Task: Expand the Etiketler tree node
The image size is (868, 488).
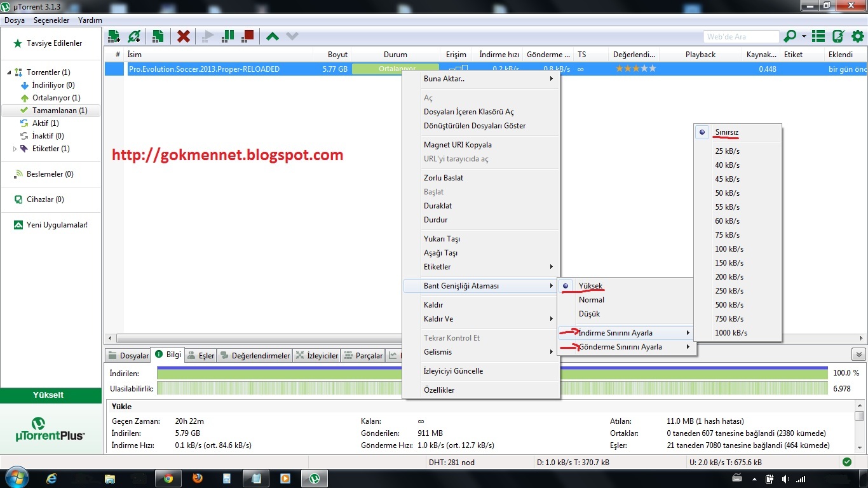Action: point(15,149)
